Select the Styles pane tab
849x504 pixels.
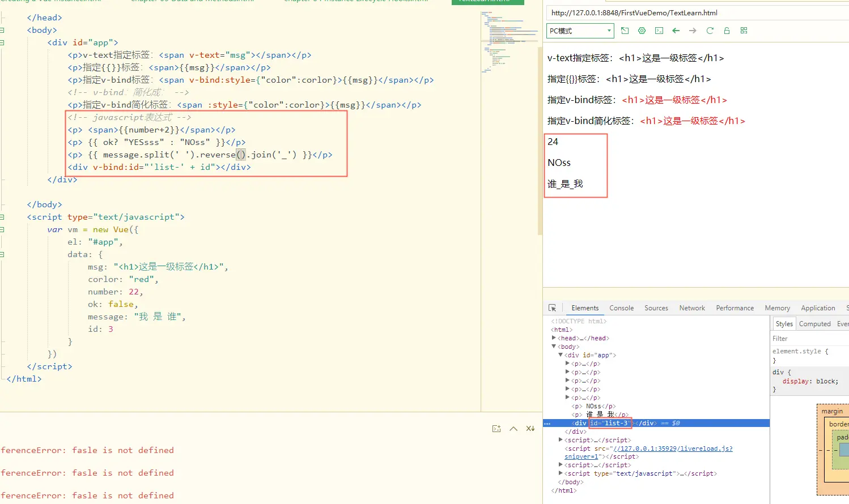coord(784,324)
